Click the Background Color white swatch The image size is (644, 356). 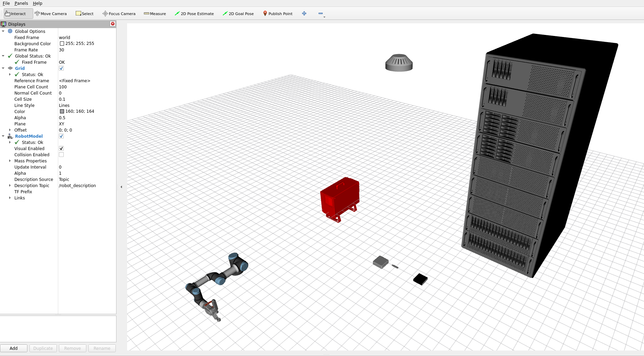coord(62,44)
